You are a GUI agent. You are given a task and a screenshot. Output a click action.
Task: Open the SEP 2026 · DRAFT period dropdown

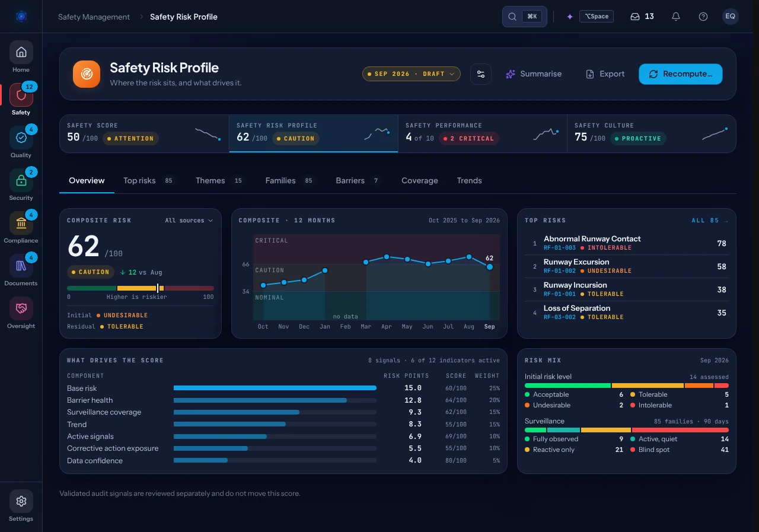(412, 74)
